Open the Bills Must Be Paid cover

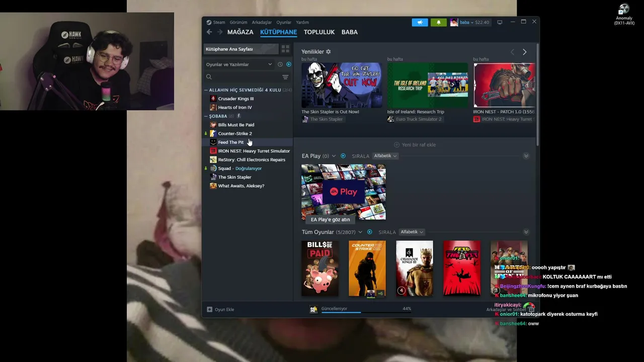320,268
